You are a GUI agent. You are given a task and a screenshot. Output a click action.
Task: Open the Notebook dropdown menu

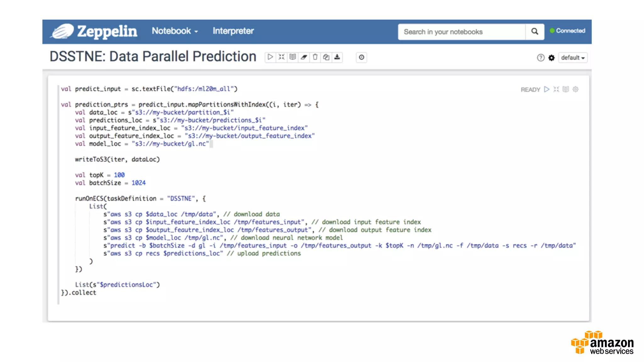[x=175, y=31]
